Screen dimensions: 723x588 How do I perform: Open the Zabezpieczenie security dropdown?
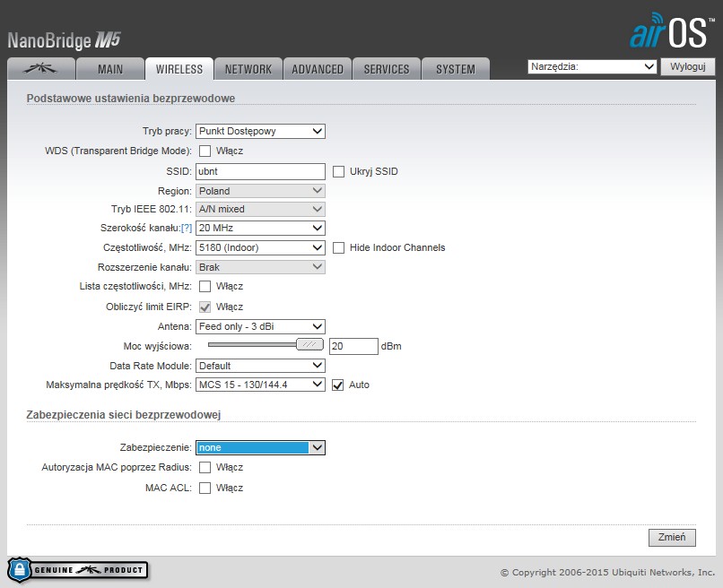(260, 447)
